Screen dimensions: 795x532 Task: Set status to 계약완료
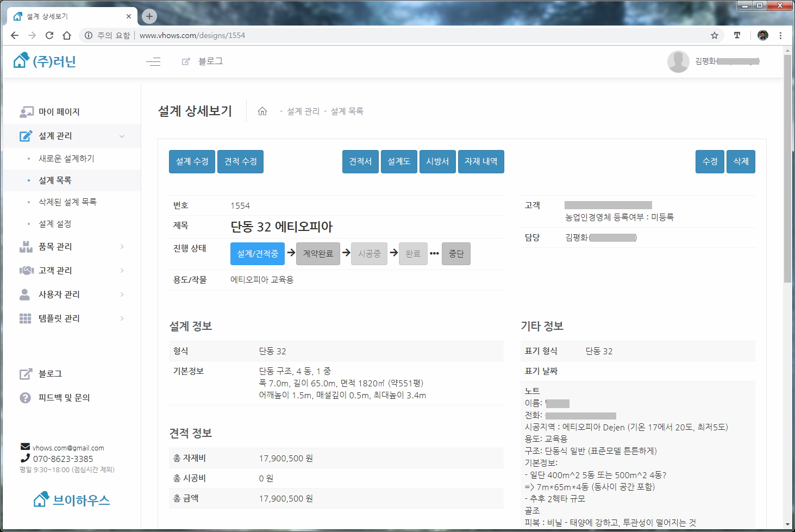(x=318, y=254)
